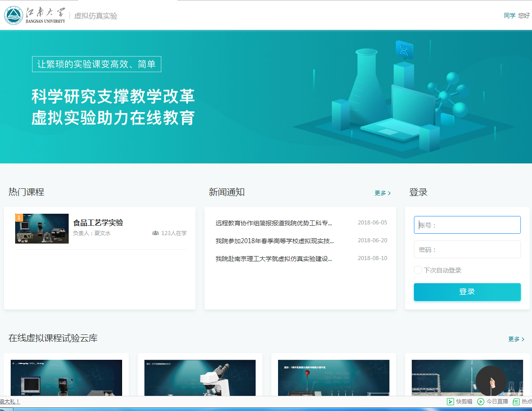Viewport: 532px width, 411px height.
Task: Click the 密码 password input field
Action: 467,249
